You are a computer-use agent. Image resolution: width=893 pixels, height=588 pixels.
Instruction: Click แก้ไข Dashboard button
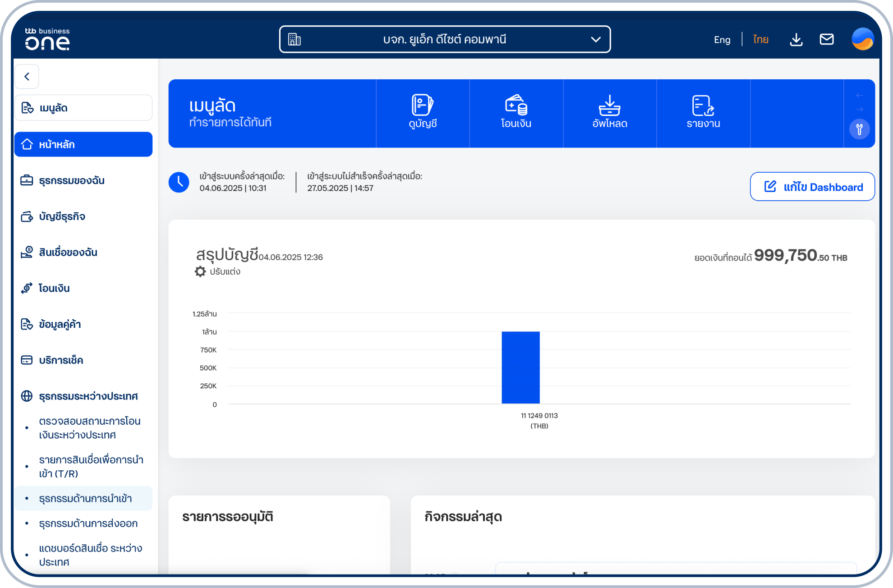click(x=812, y=187)
